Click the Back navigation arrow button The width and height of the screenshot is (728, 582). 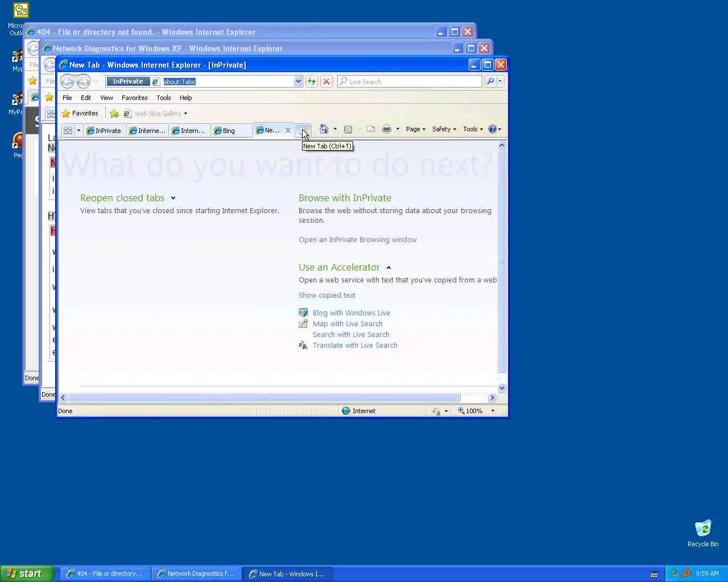click(67, 81)
